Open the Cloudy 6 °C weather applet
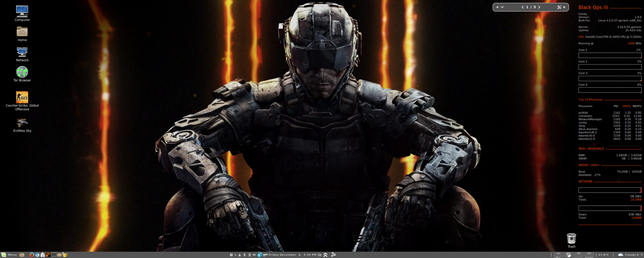Screen dimensions: 644x258 click(x=631, y=255)
